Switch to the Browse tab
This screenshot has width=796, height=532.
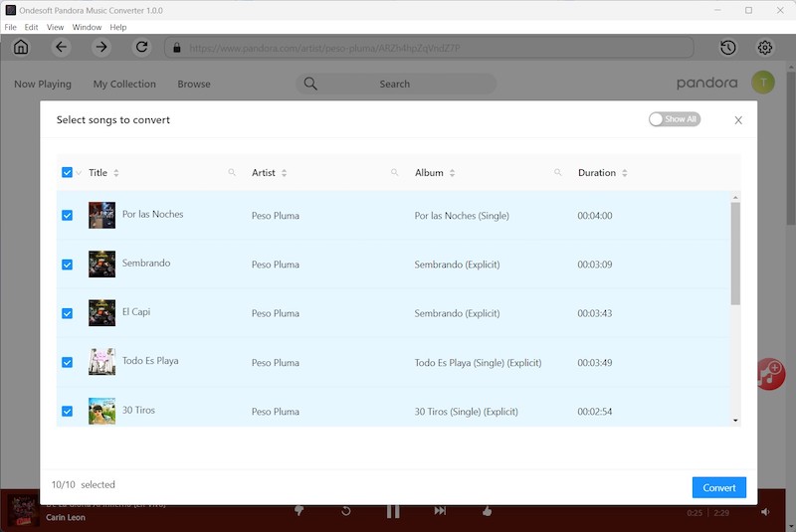194,85
